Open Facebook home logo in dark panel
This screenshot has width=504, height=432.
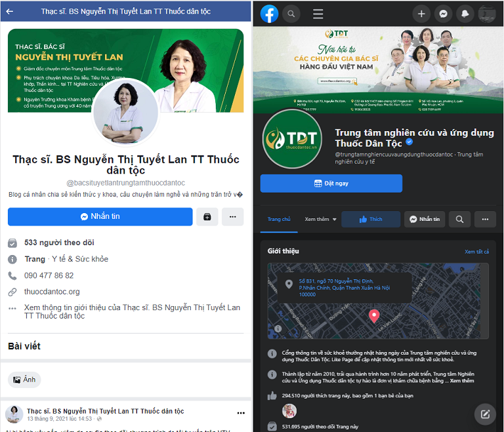269,14
